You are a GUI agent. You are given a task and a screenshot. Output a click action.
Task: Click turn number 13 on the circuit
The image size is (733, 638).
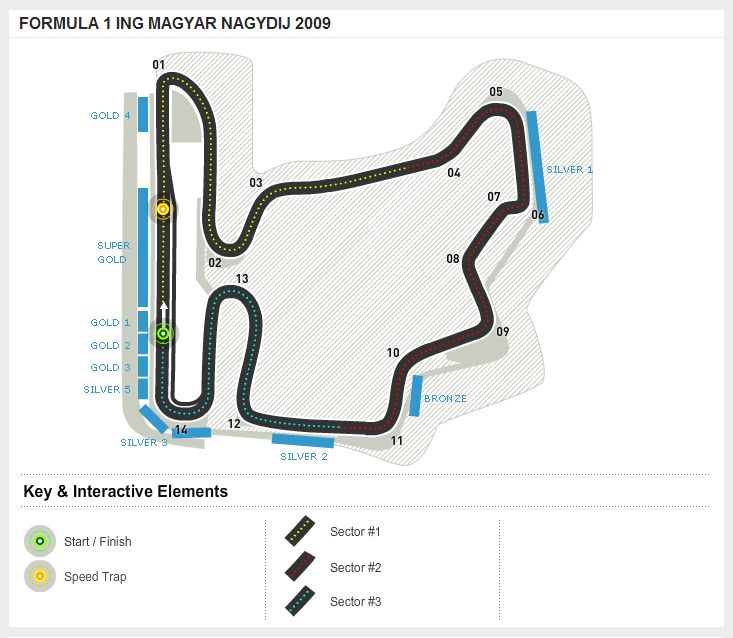[241, 279]
